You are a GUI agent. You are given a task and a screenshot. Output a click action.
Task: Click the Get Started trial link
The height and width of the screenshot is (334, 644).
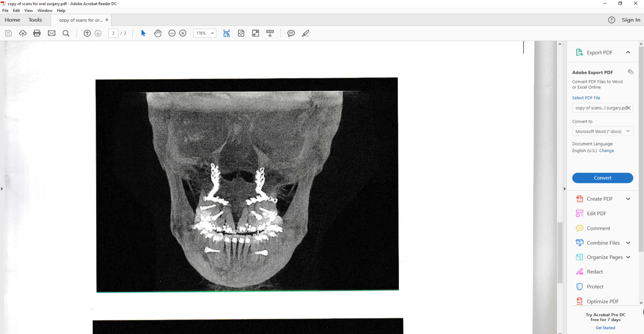tap(605, 328)
